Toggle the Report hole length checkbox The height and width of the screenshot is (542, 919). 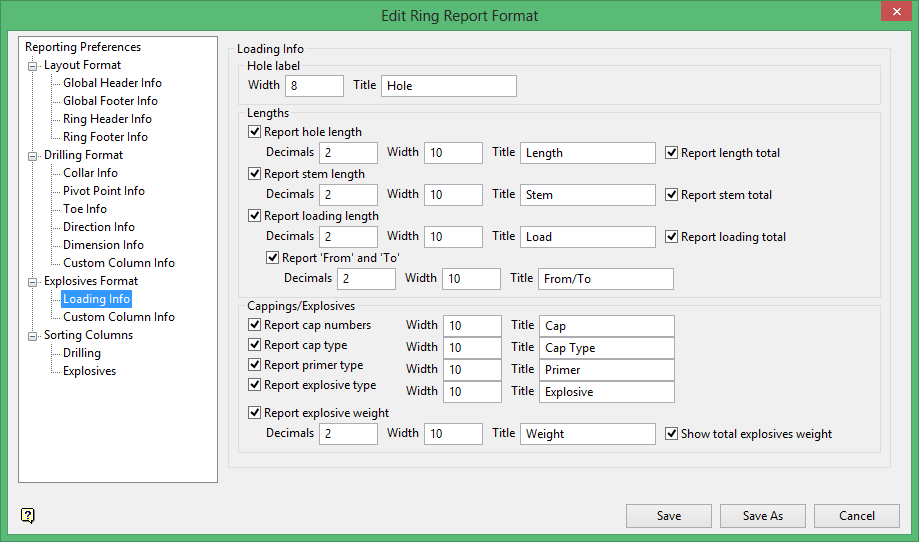254,132
